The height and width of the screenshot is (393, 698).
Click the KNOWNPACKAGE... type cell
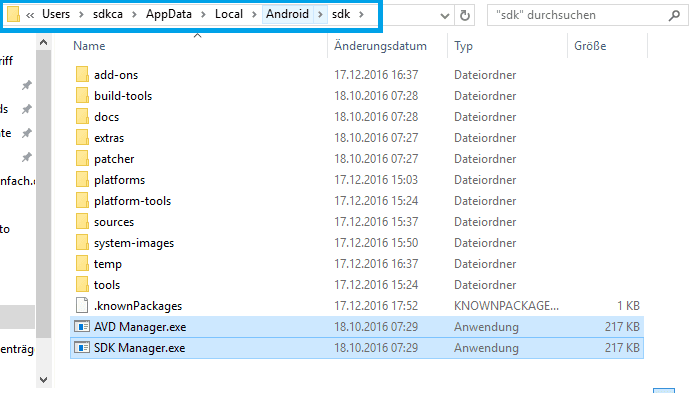[506, 306]
